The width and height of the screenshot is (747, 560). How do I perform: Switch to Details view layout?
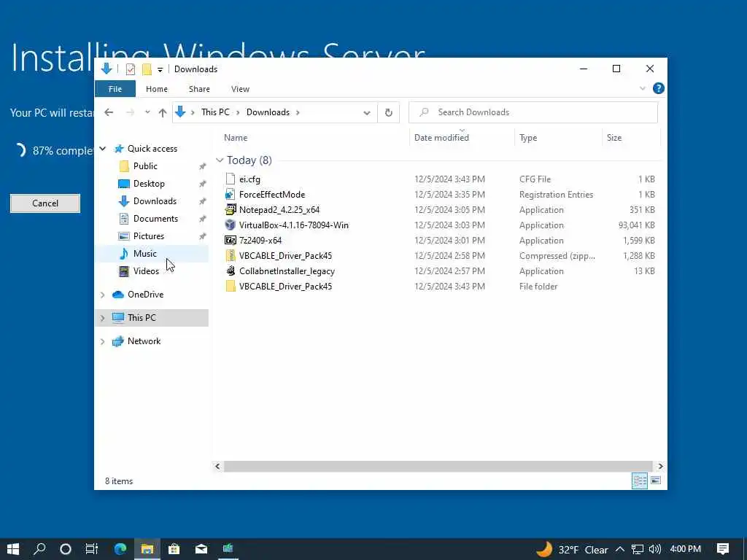(639, 481)
